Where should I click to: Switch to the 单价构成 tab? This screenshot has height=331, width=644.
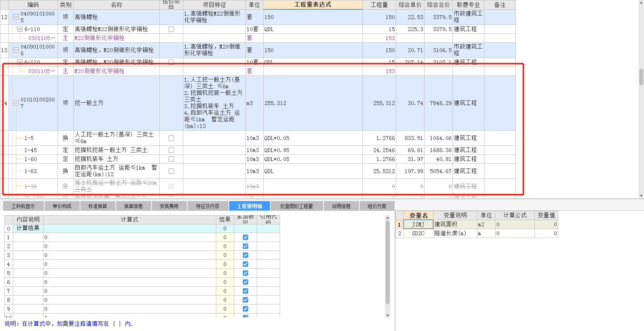tap(62, 206)
